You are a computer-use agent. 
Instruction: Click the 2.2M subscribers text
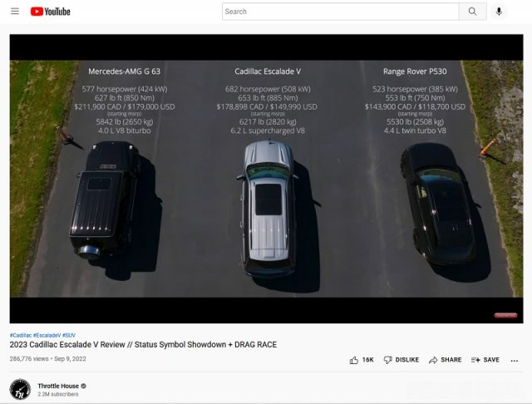click(58, 394)
